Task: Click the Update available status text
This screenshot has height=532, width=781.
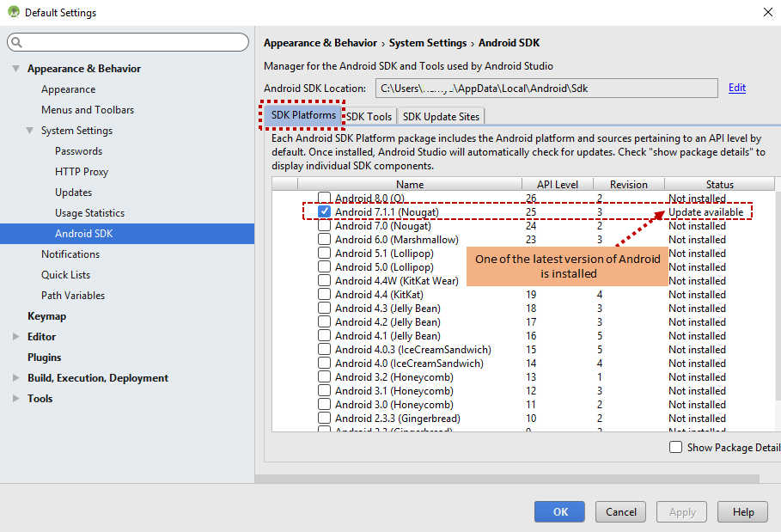Action: (705, 212)
